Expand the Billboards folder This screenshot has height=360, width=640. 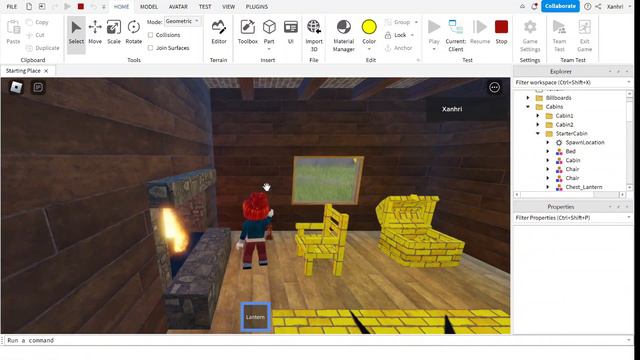[x=528, y=98]
